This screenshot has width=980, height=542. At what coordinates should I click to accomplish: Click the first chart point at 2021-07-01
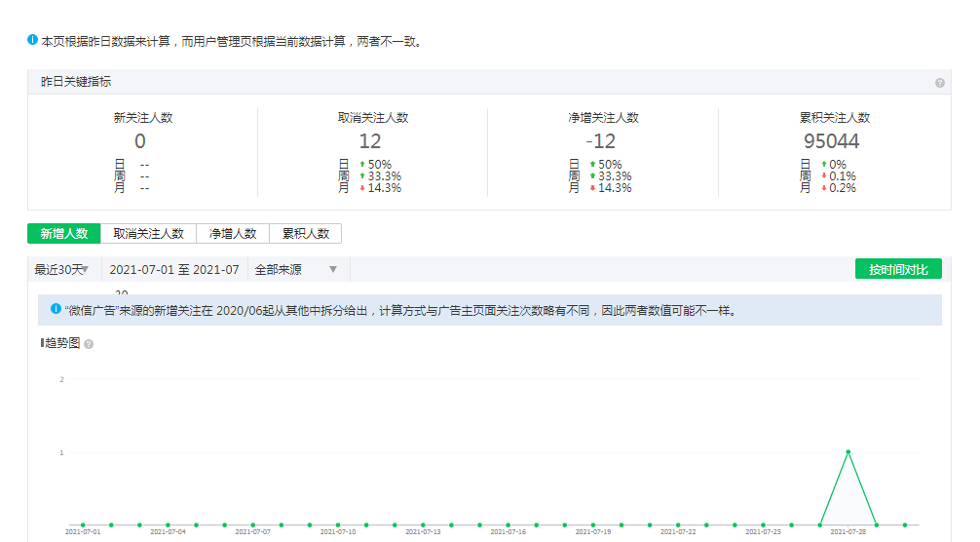(83, 524)
